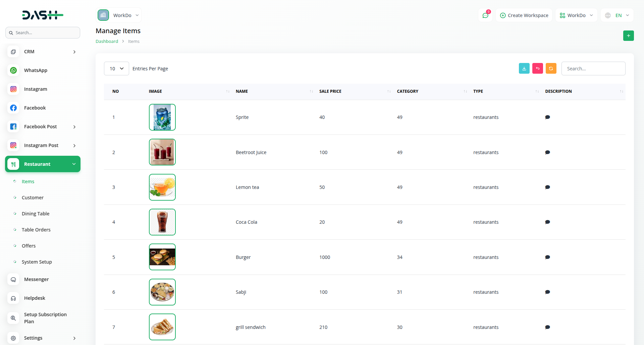The width and height of the screenshot is (644, 345).
Task: View description comment icon for Coca Cola
Action: point(547,222)
